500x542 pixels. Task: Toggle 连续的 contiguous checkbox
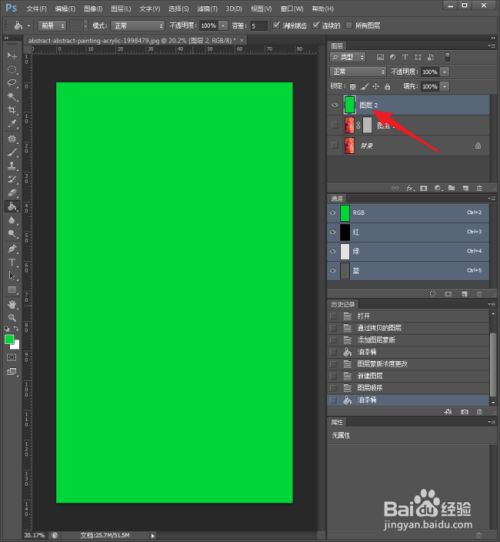coord(316,25)
